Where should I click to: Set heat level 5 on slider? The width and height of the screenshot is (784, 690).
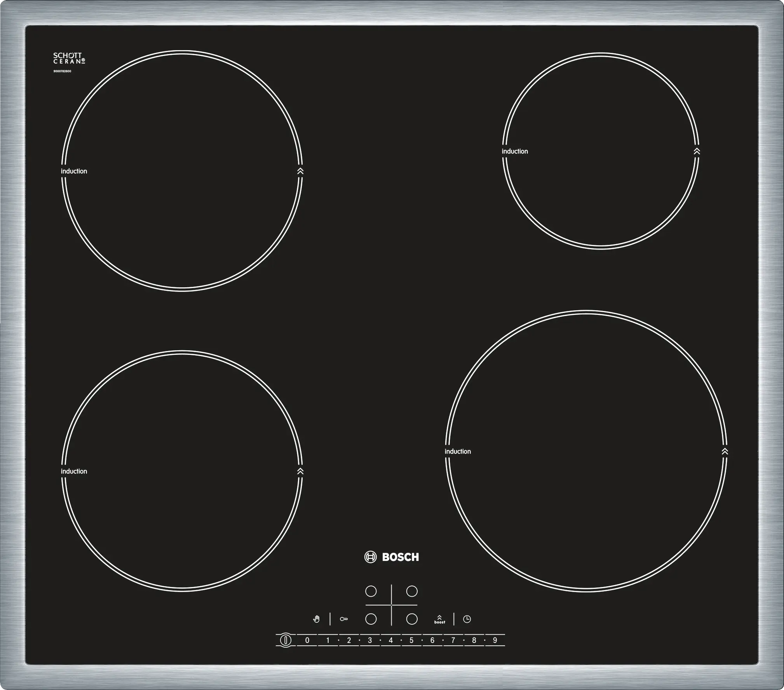tap(411, 640)
